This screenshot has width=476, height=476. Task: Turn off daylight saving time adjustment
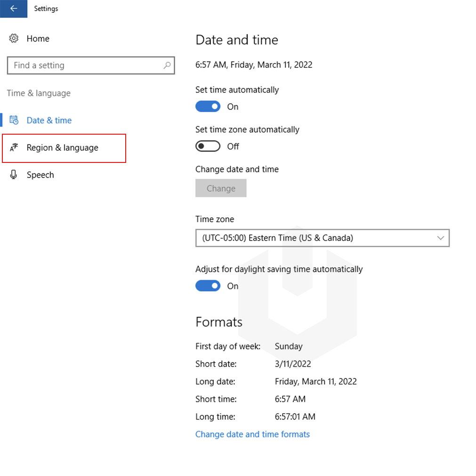click(x=208, y=286)
